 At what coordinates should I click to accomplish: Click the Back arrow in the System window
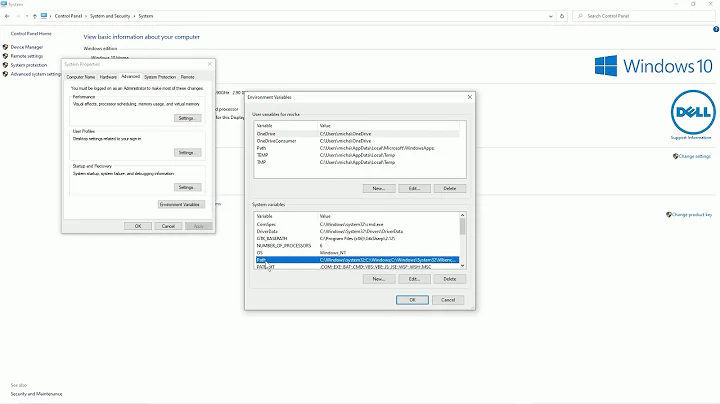(x=7, y=16)
